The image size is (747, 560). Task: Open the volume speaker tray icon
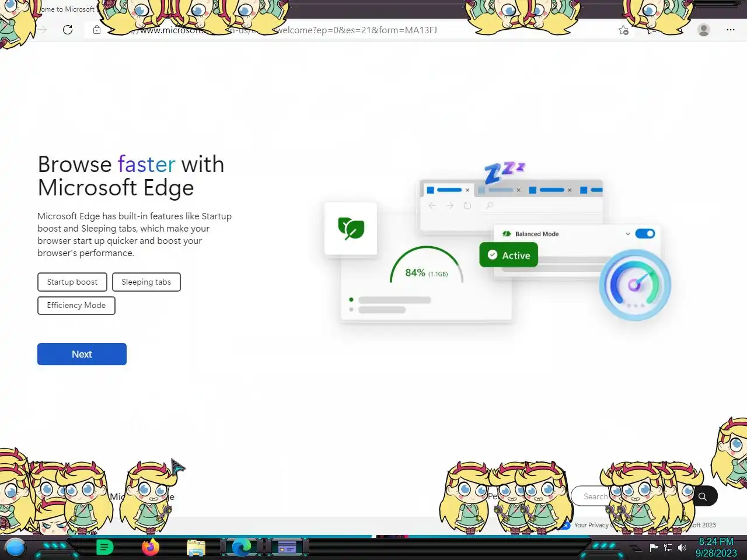click(682, 547)
